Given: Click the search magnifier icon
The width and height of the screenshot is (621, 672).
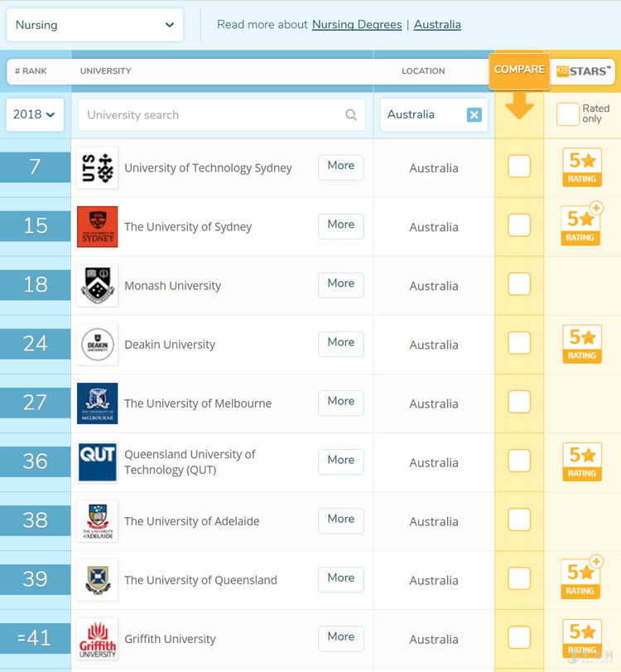Looking at the screenshot, I should 351,115.
